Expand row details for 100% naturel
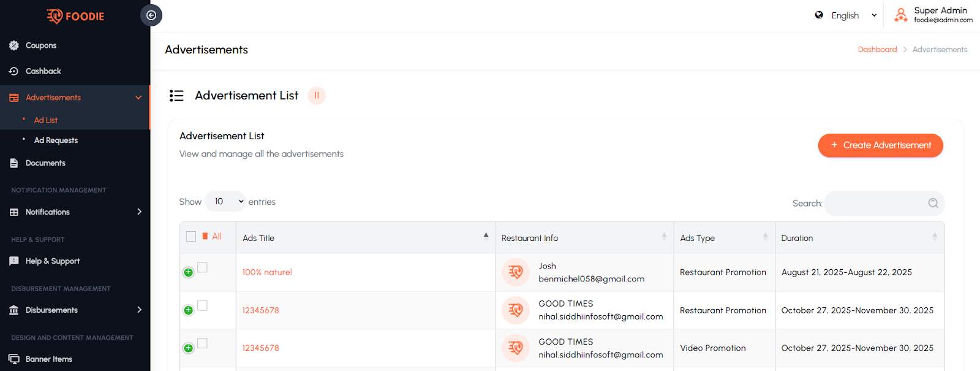This screenshot has height=371, width=980. [x=189, y=272]
